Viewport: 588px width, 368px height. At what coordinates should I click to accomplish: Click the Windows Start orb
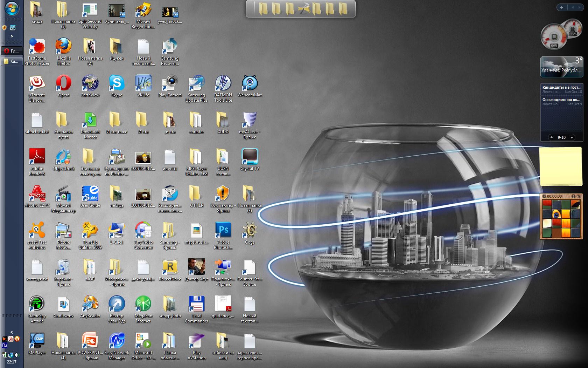pos(12,9)
